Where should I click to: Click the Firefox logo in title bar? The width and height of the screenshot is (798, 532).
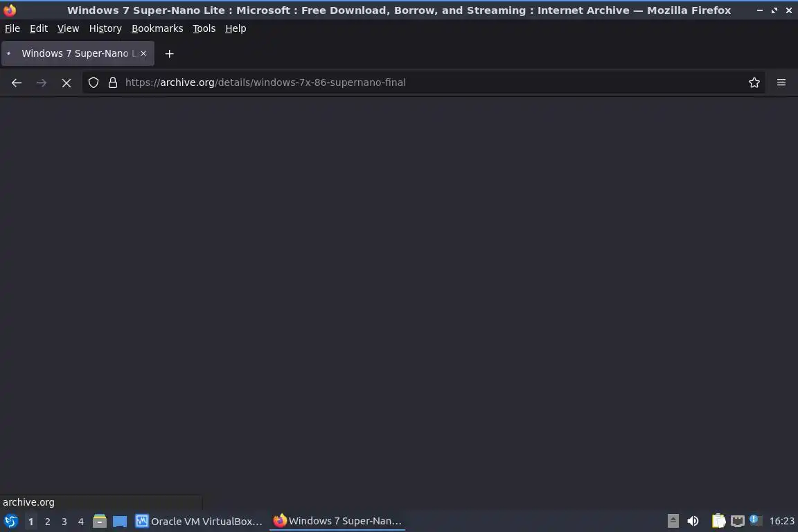click(x=10, y=10)
